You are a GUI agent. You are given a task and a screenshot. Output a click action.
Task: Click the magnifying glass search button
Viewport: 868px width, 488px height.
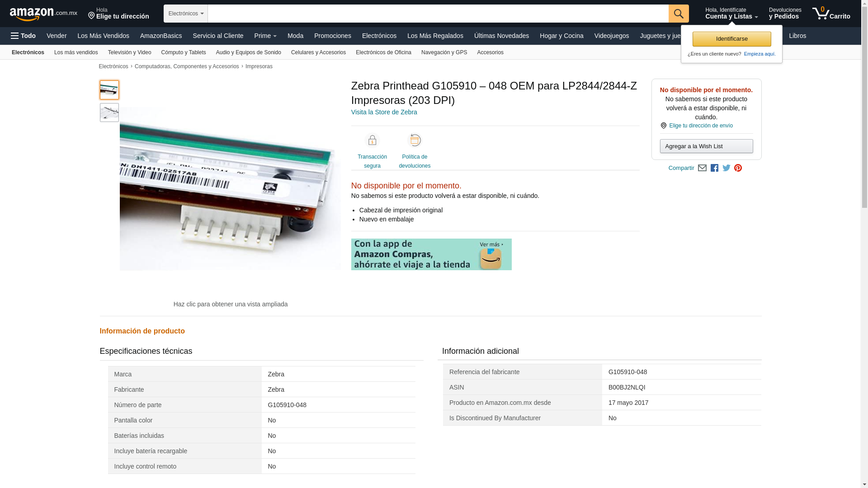point(678,14)
